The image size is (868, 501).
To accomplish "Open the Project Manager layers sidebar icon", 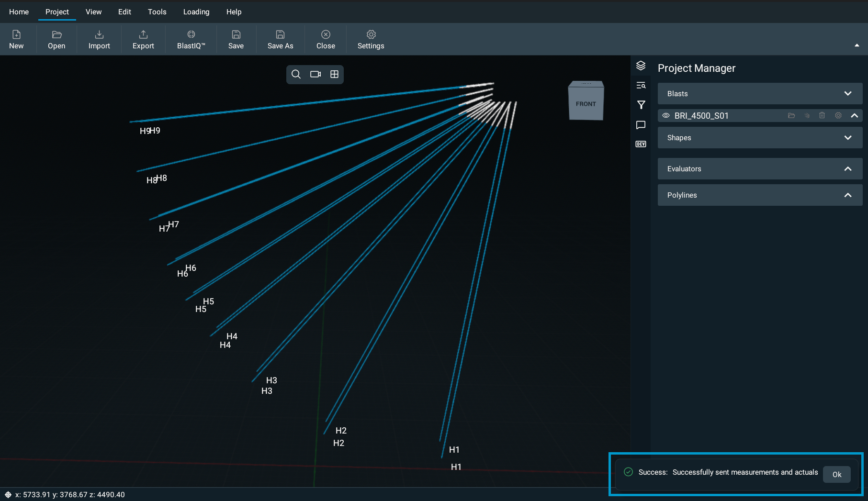I will [x=641, y=66].
